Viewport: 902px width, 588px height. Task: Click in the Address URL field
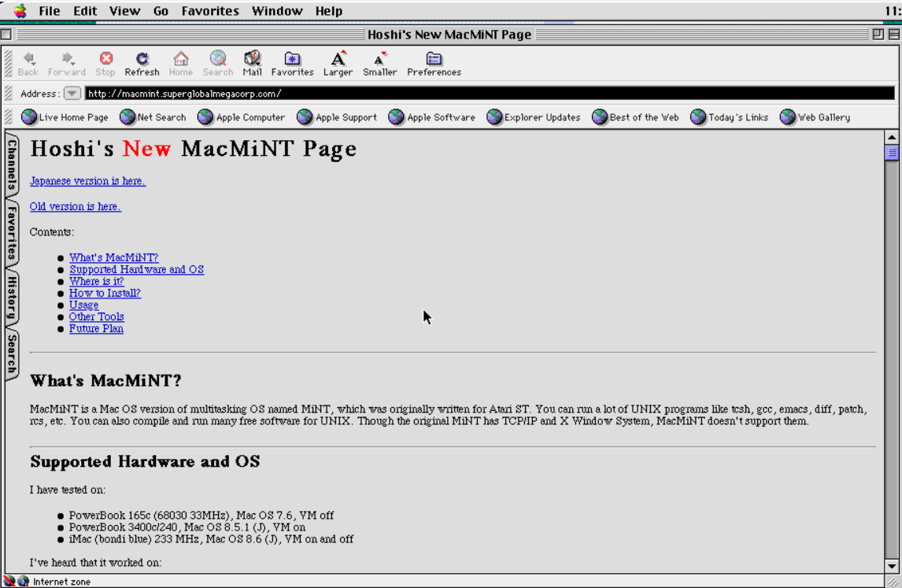tap(488, 94)
